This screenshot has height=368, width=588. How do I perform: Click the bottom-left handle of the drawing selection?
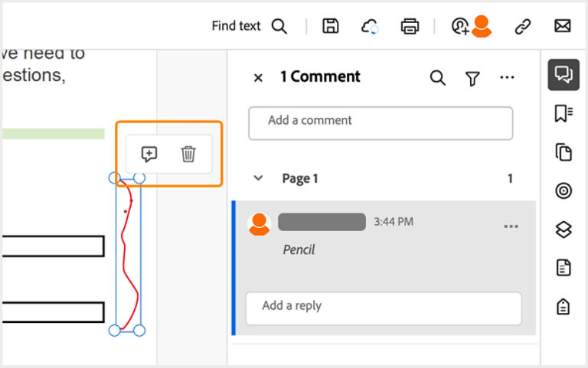click(x=114, y=331)
